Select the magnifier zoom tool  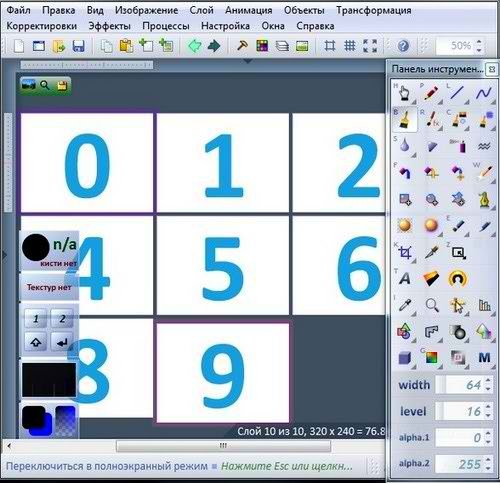tap(432, 305)
